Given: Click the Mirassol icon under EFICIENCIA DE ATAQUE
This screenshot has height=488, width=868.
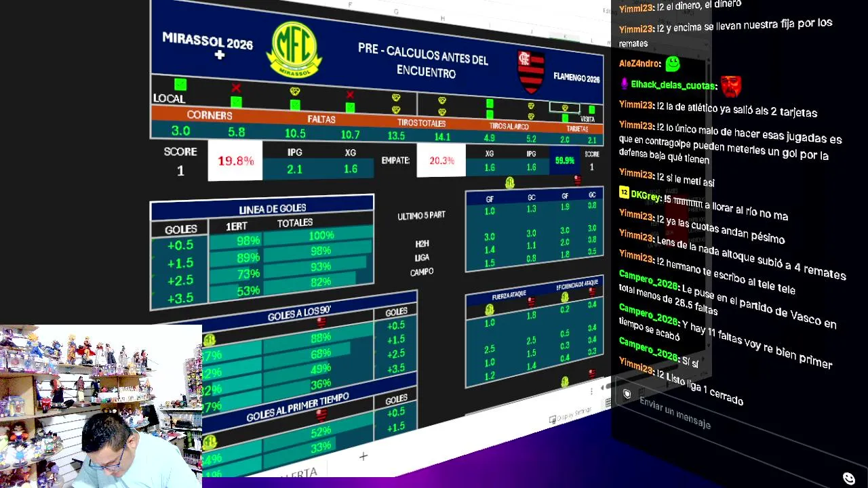Looking at the screenshot, I should coord(565,297).
